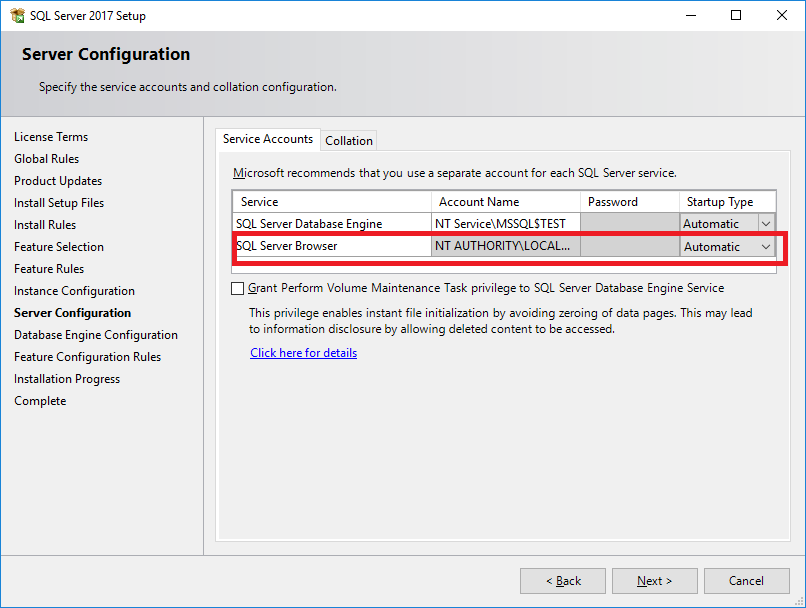Open the Click here for details link
The image size is (806, 608).
pos(303,353)
